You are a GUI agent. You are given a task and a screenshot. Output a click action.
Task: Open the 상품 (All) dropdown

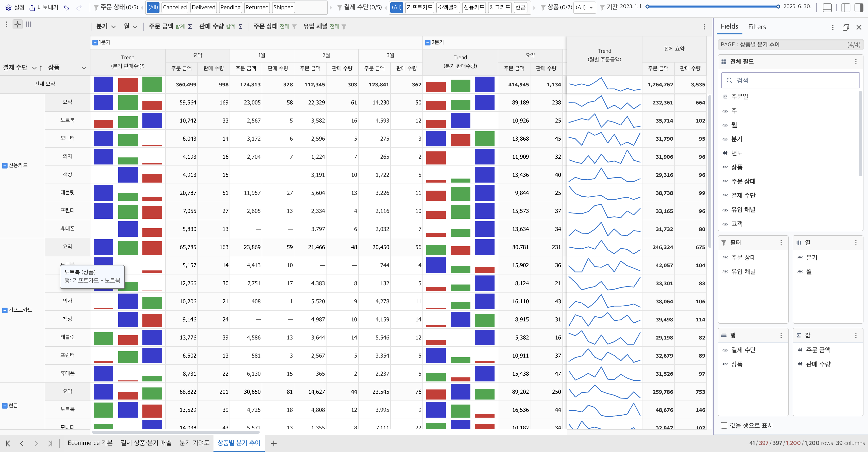[x=585, y=8]
